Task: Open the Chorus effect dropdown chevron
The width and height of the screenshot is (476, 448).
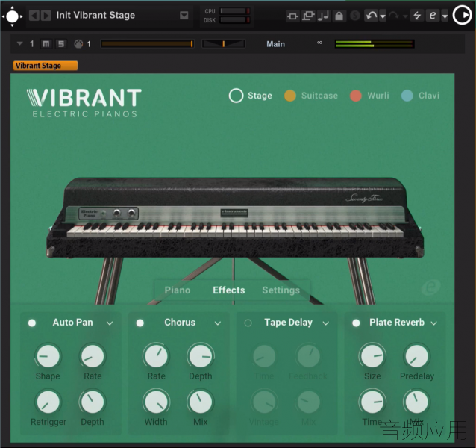Action: pos(218,323)
